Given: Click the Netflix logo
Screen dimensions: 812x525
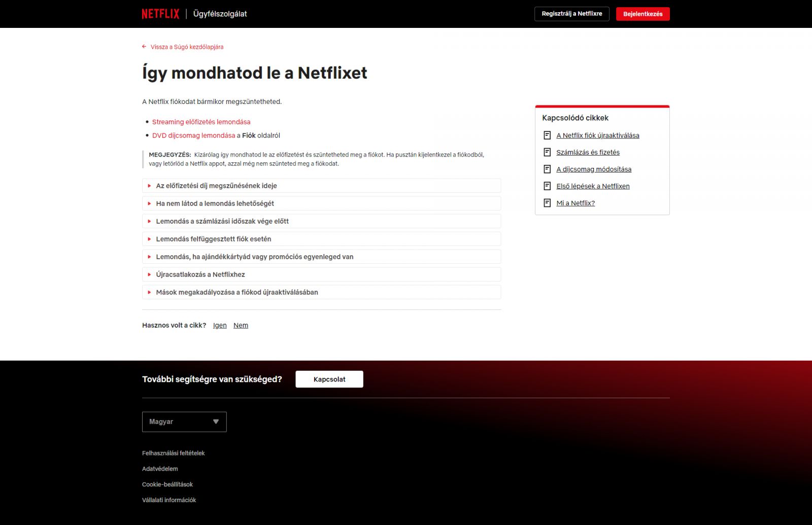Looking at the screenshot, I should coord(160,14).
